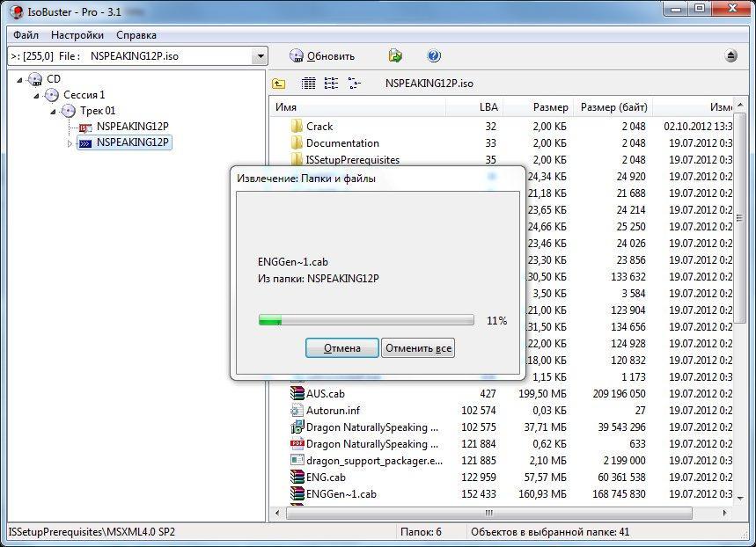The image size is (756, 547).
Task: Click the Documentation folder icon
Action: pos(297,143)
